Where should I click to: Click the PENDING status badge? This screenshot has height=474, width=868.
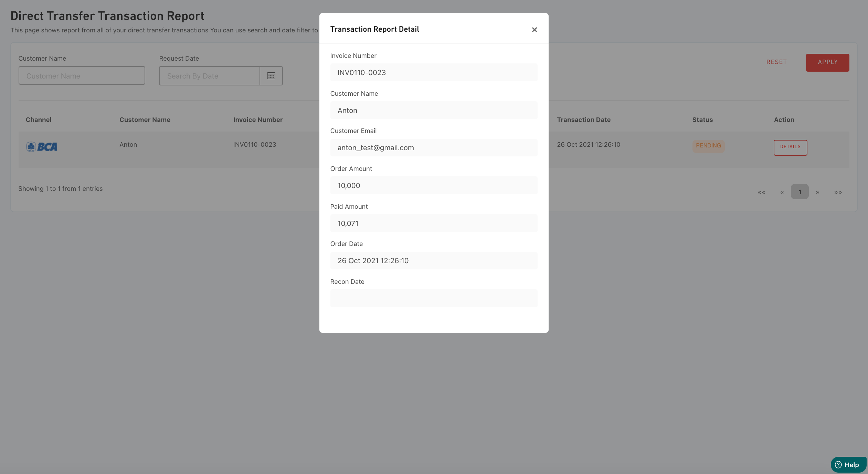pyautogui.click(x=708, y=145)
